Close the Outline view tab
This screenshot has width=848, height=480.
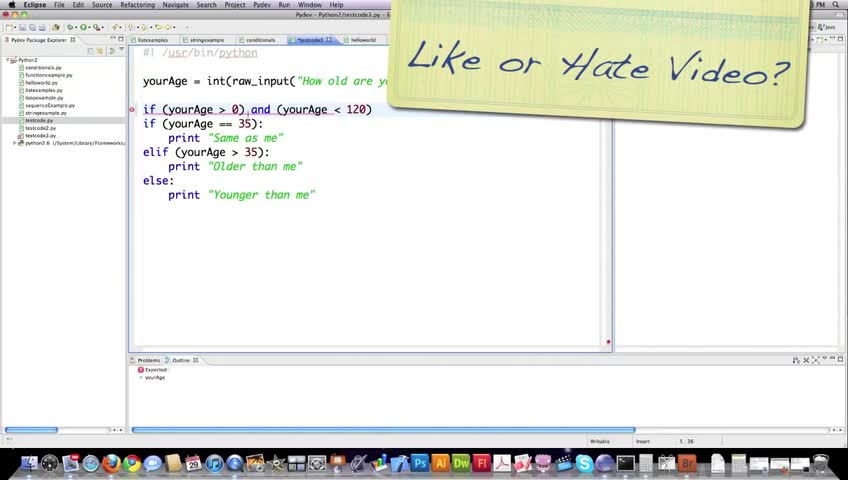tap(196, 360)
